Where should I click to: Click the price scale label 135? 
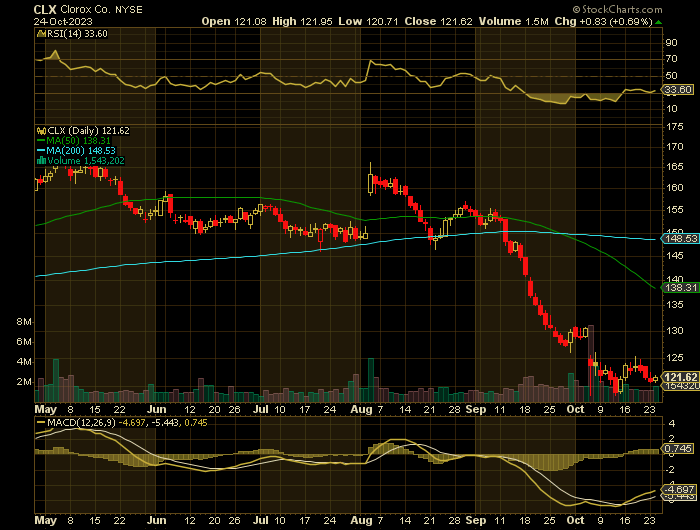click(x=674, y=305)
